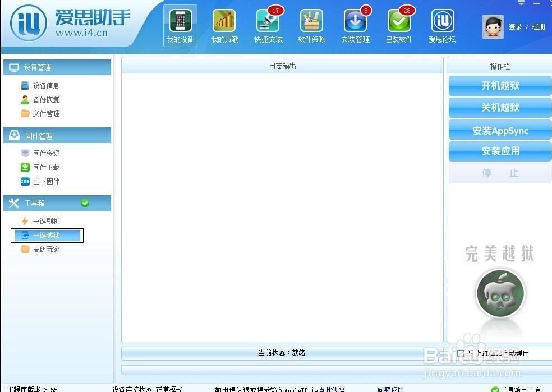Click the 设备信息 phone icon
The height and width of the screenshot is (392, 552).
(x=25, y=85)
